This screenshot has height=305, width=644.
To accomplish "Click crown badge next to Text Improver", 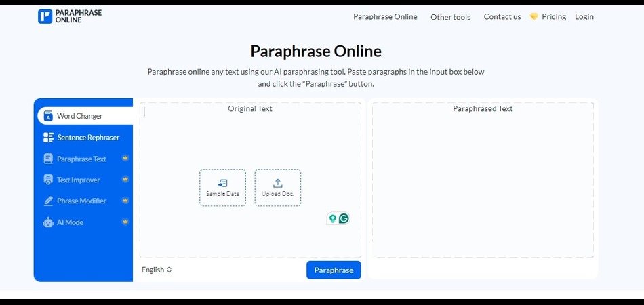I will (125, 179).
